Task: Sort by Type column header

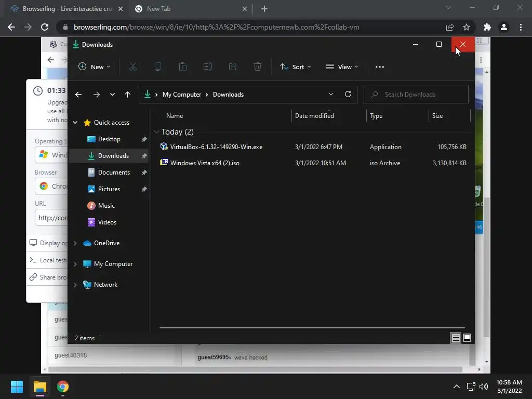Action: 376,116
